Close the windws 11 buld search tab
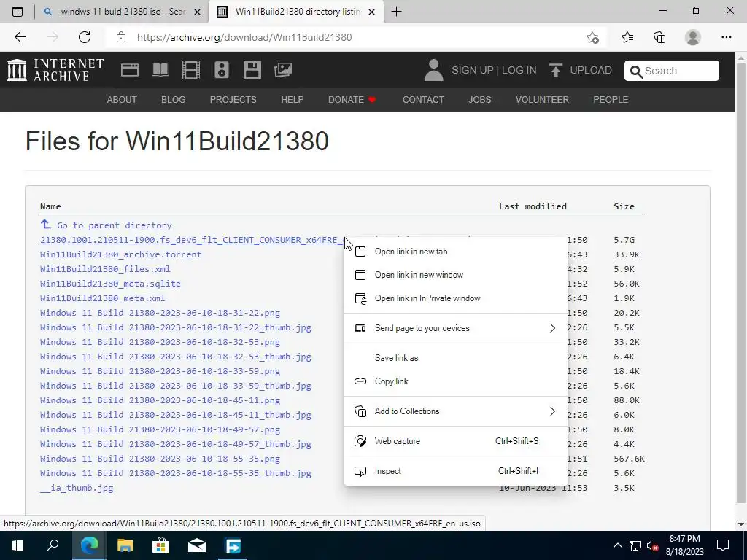Image resolution: width=747 pixels, height=560 pixels. 197,12
